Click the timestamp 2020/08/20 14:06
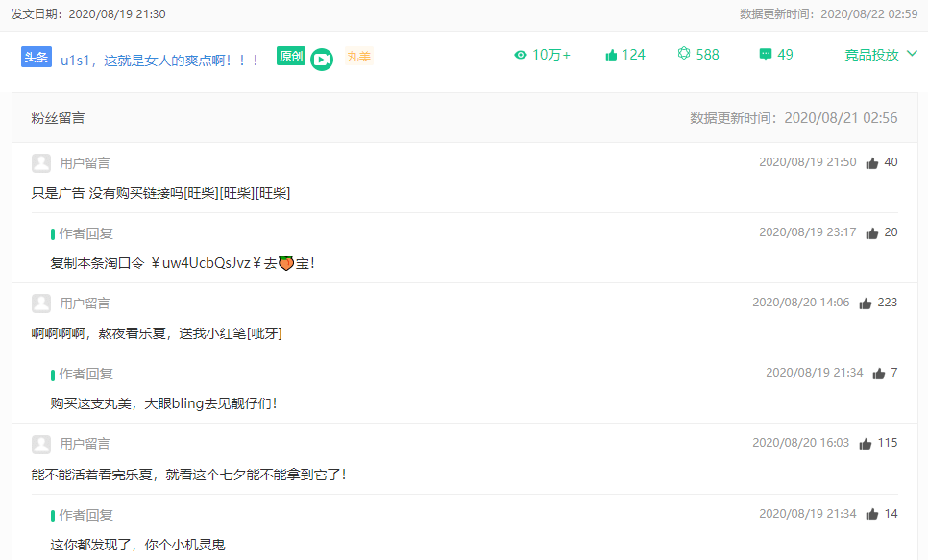 coord(801,303)
